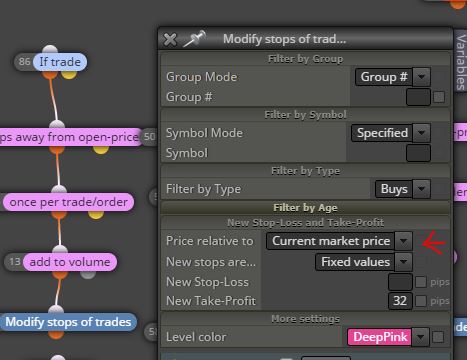Toggle the checkbox next to Group #
Viewport: 467px width, 360px height.
[x=439, y=97]
